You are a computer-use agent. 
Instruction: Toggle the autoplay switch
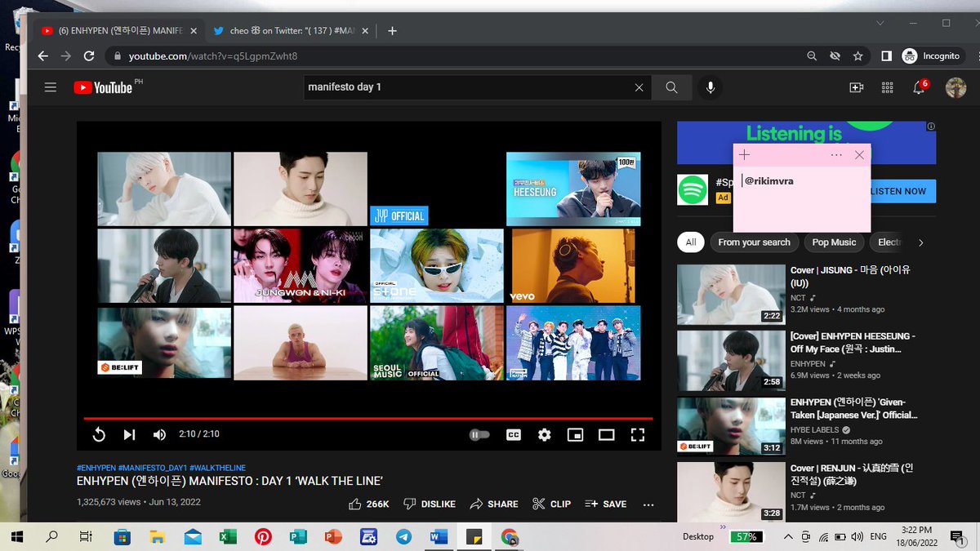pos(479,435)
